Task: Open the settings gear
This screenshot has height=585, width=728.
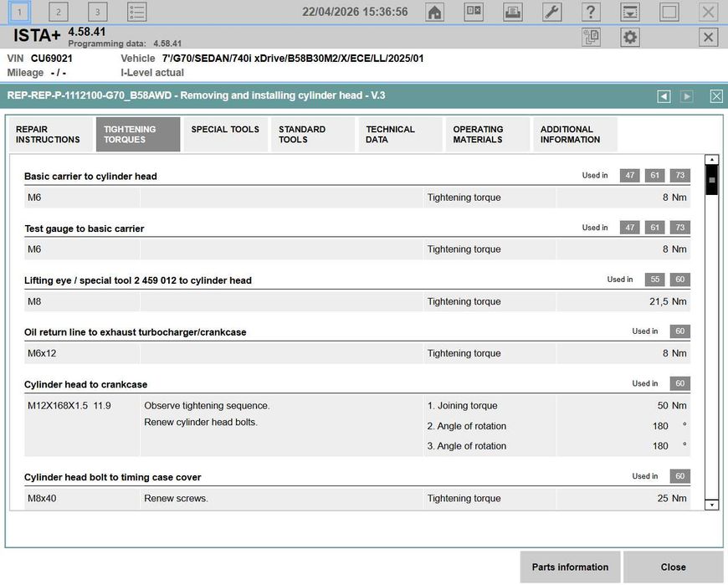Action: click(630, 37)
